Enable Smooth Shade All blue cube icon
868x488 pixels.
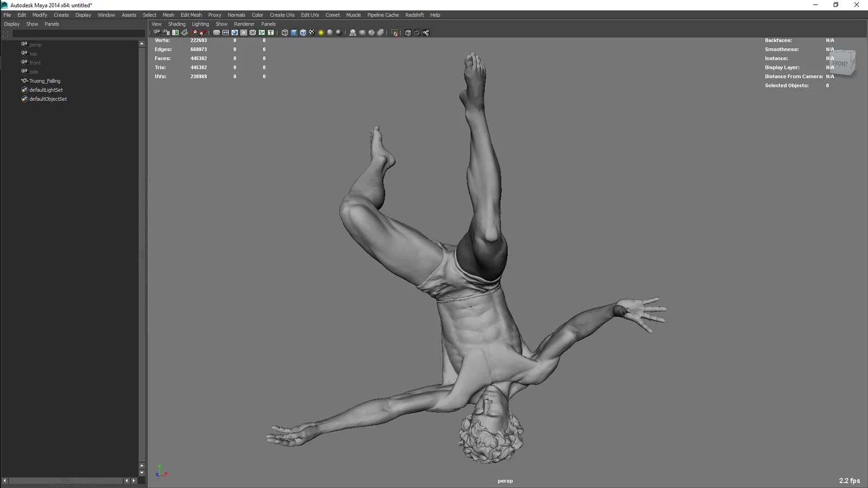(x=293, y=33)
